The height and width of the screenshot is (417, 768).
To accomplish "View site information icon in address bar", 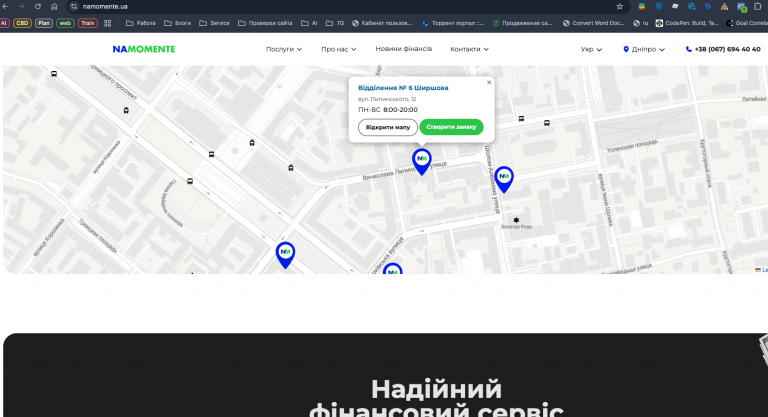I will click(74, 6).
